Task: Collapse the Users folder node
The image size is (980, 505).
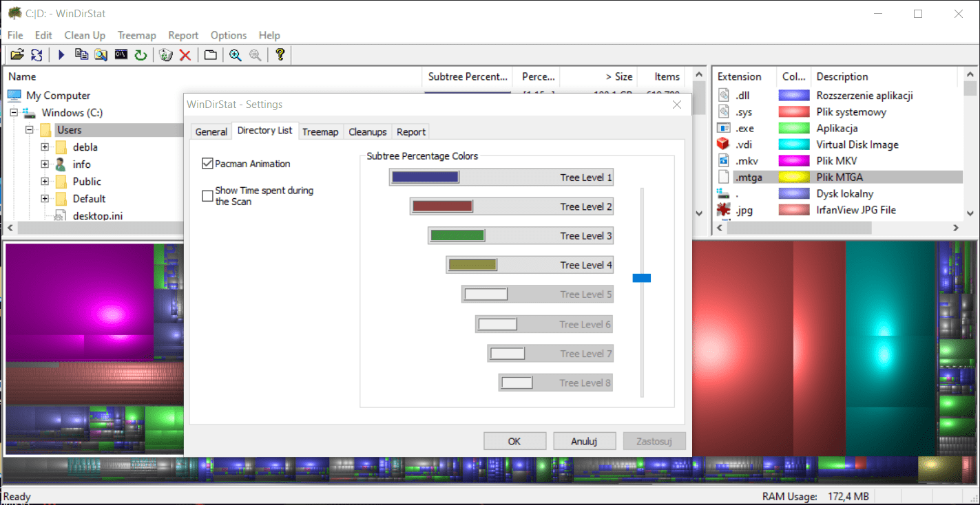Action: [x=29, y=130]
